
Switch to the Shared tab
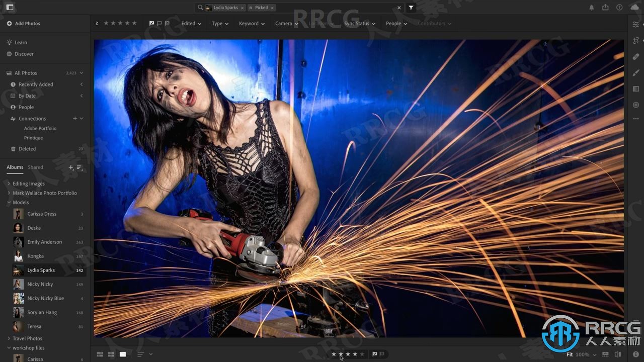[x=35, y=167]
